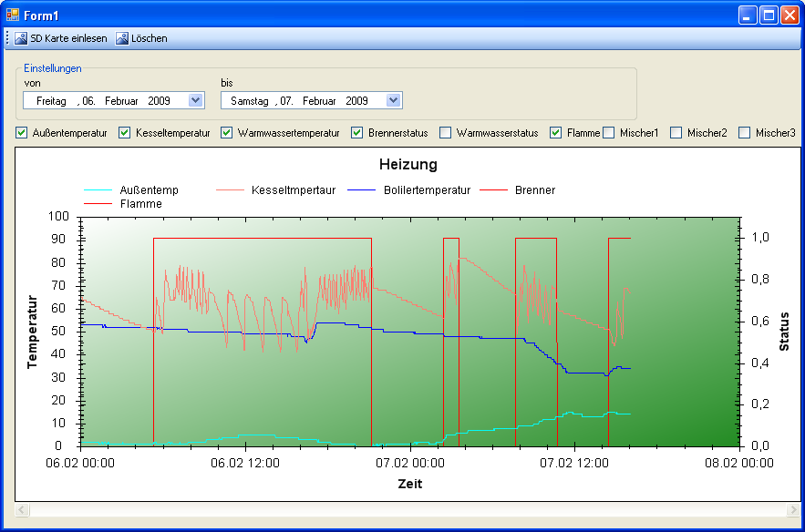Click the Temperatur axis title
The height and width of the screenshot is (532, 805).
pyautogui.click(x=32, y=332)
